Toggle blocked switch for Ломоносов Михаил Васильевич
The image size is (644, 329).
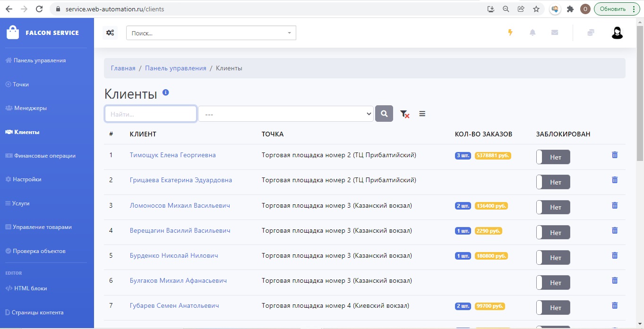553,207
